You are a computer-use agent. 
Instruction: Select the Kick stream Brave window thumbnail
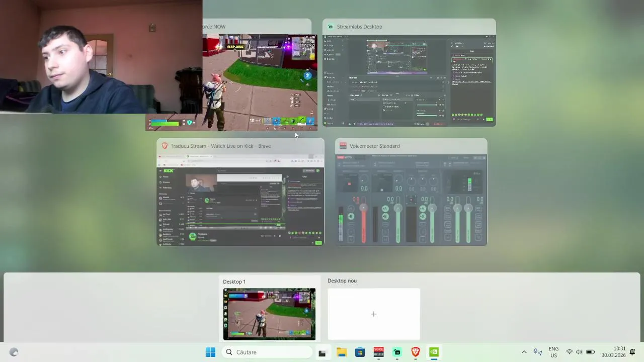(240, 200)
